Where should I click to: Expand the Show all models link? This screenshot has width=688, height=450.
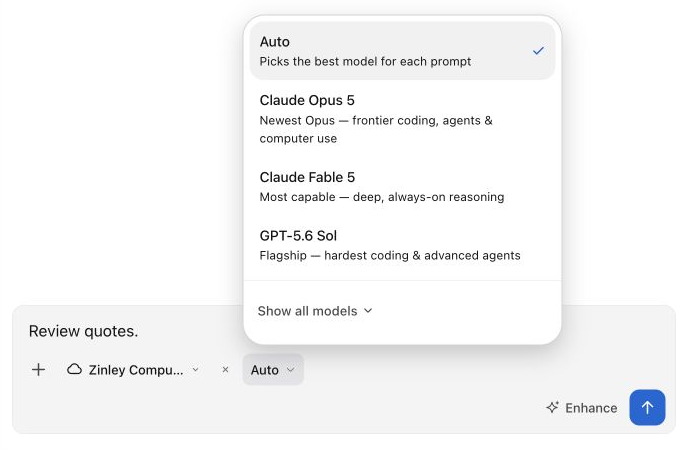(315, 311)
